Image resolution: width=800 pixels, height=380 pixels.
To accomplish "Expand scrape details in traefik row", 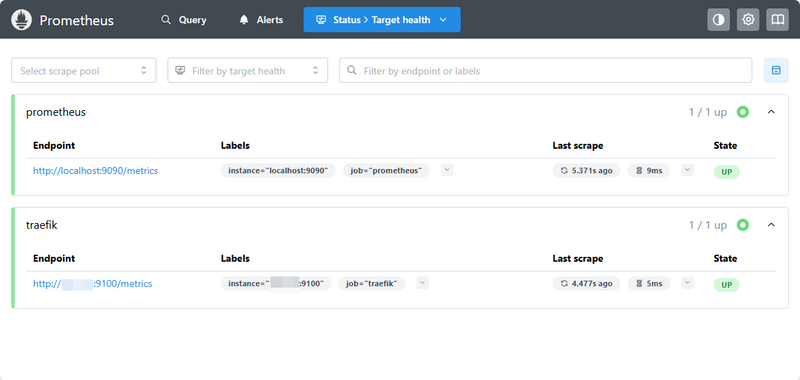I will click(x=687, y=283).
